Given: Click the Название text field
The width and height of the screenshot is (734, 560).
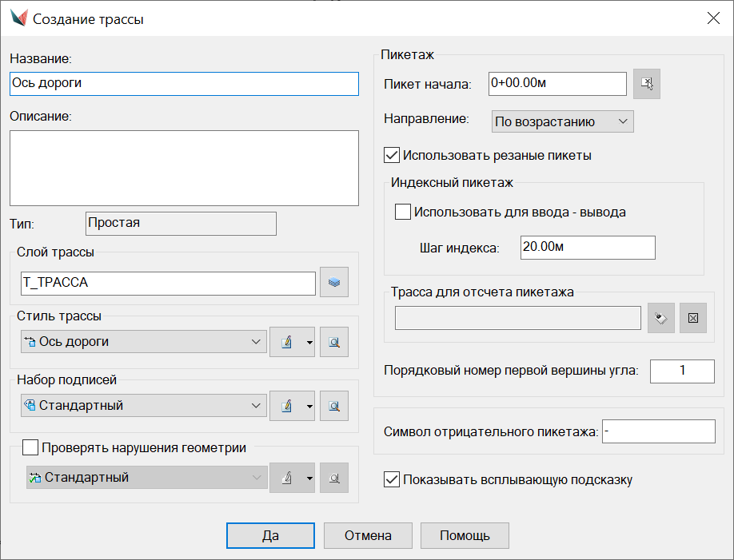Looking at the screenshot, I should point(184,83).
